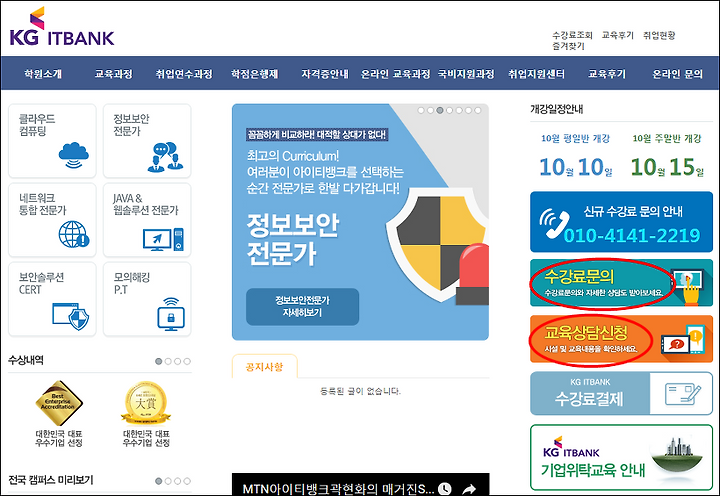The width and height of the screenshot is (720, 496).
Task: Click the 010-4141-2219 phone number
Action: click(x=632, y=236)
